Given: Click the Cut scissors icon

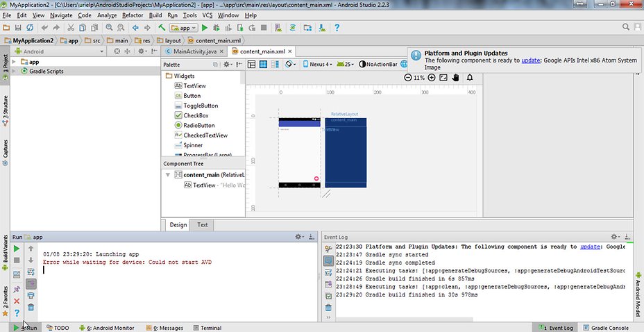Looking at the screenshot, I should (71, 28).
